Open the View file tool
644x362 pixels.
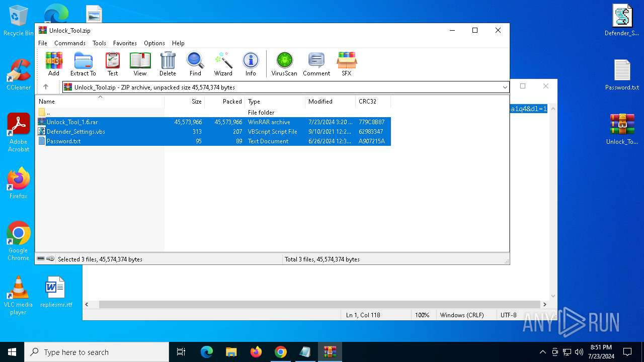(140, 64)
